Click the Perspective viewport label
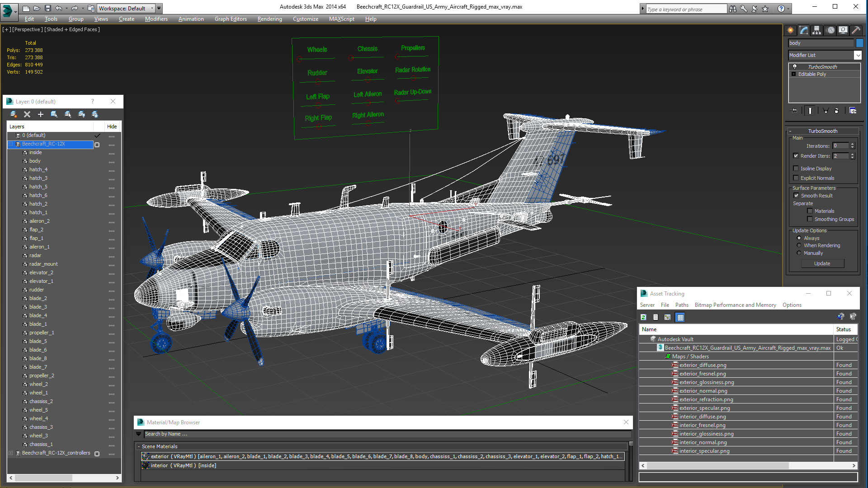Screen dimensions: 868x488 27,29
